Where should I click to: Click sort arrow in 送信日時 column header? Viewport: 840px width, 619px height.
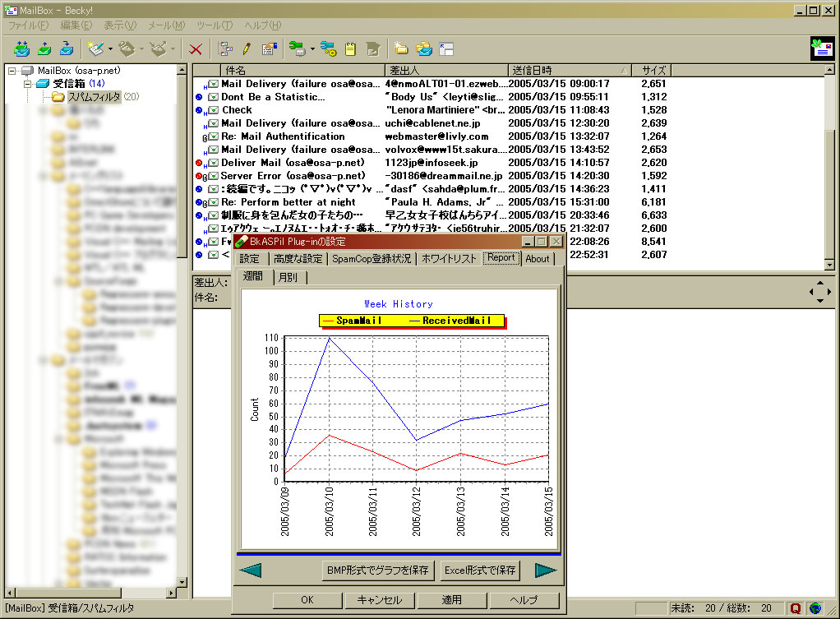click(x=624, y=71)
